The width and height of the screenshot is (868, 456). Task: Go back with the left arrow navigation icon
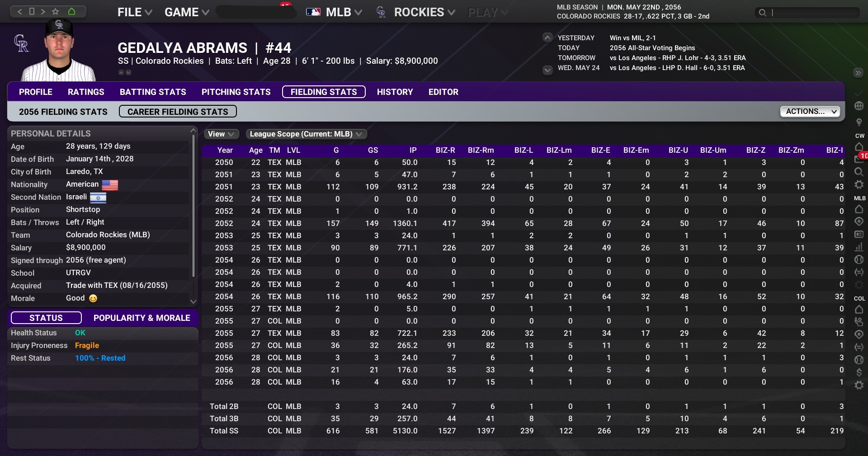pyautogui.click(x=19, y=12)
